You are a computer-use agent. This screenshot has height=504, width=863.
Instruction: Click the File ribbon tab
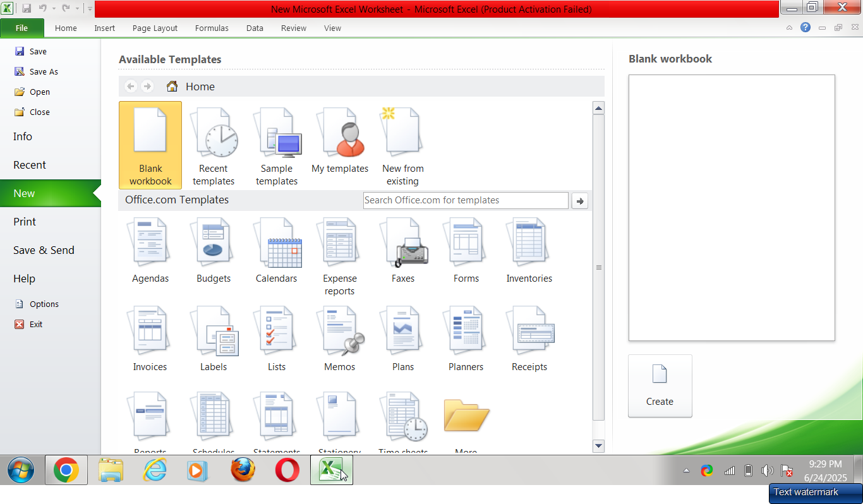[x=22, y=28]
